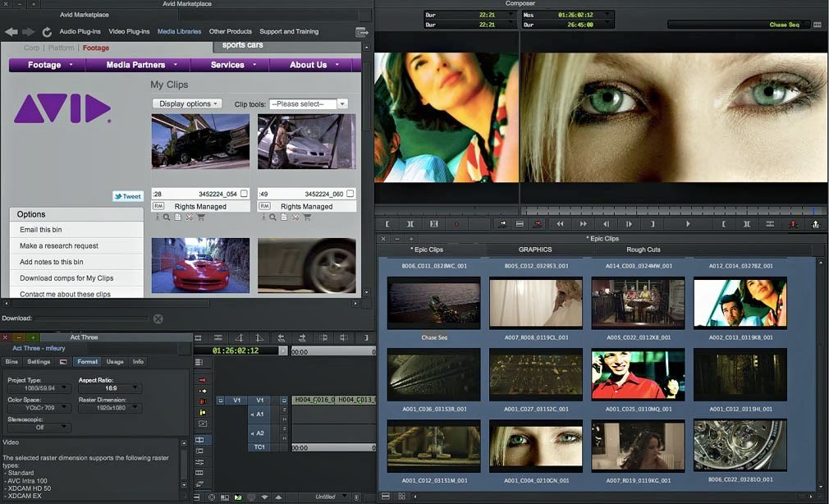
Task: Click the Mark Out icon in the transport toolbar
Action: tap(410, 223)
